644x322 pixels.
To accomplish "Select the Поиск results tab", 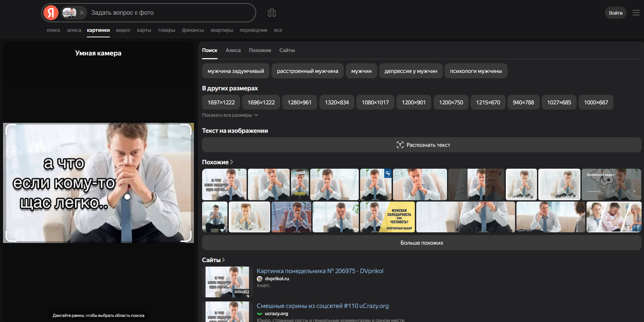I will coord(210,50).
